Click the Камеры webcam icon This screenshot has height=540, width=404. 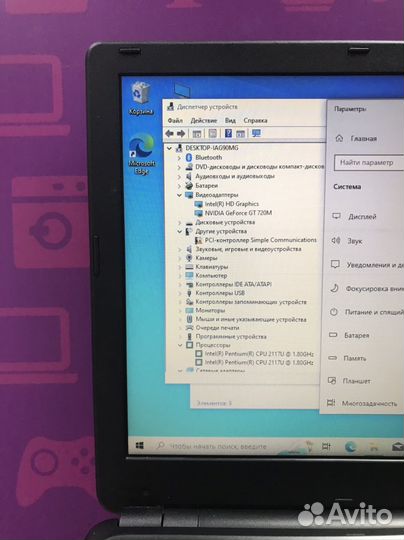point(189,258)
